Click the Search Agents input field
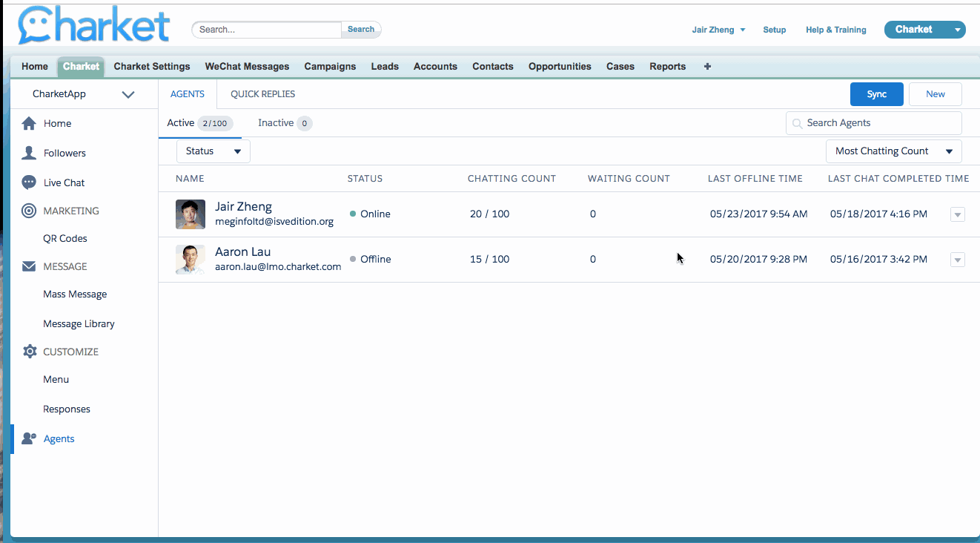Screen dimensions: 980x543 [x=881, y=123]
